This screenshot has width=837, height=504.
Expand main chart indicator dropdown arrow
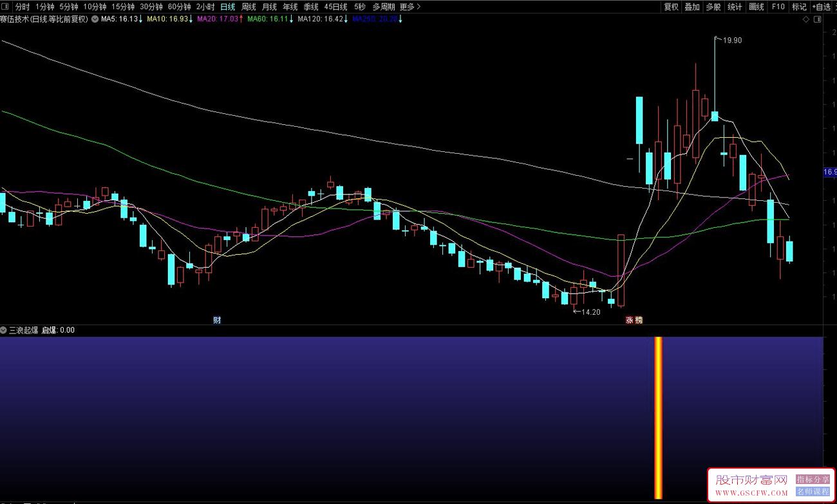click(95, 19)
